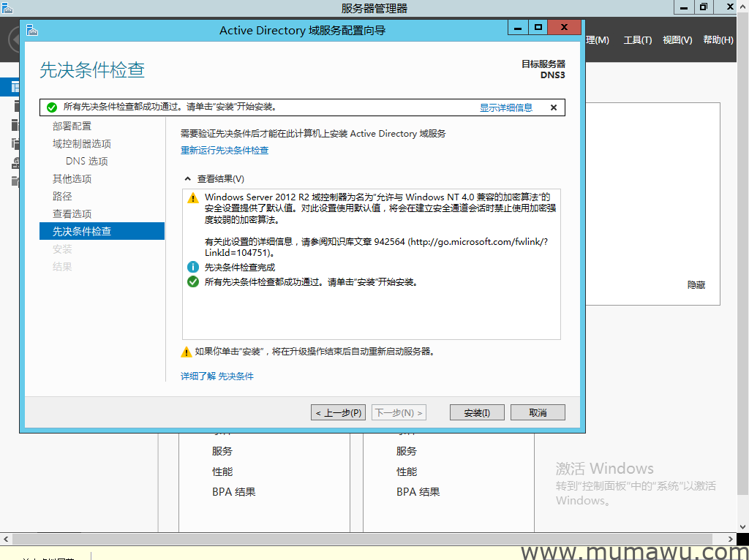This screenshot has height=560, width=749.
Task: Click the green checkmark in the results list
Action: pos(193,282)
